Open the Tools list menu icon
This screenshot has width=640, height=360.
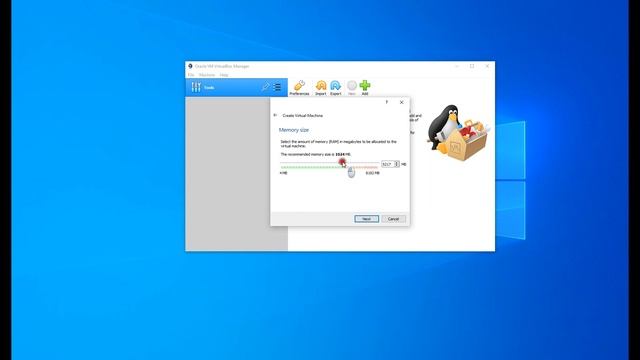click(x=277, y=87)
